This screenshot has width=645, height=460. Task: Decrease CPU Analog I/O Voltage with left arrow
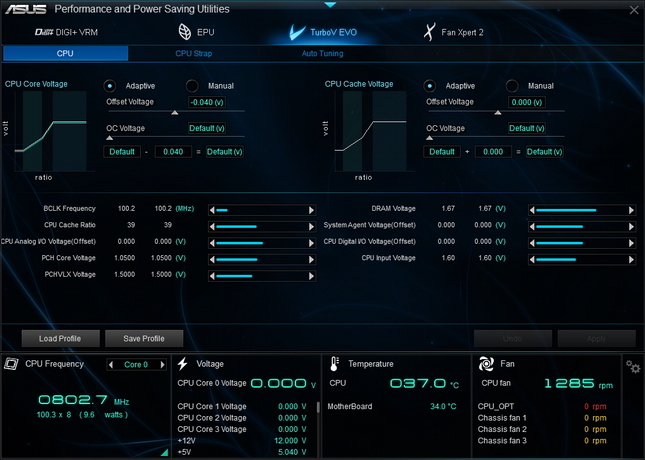coord(212,243)
